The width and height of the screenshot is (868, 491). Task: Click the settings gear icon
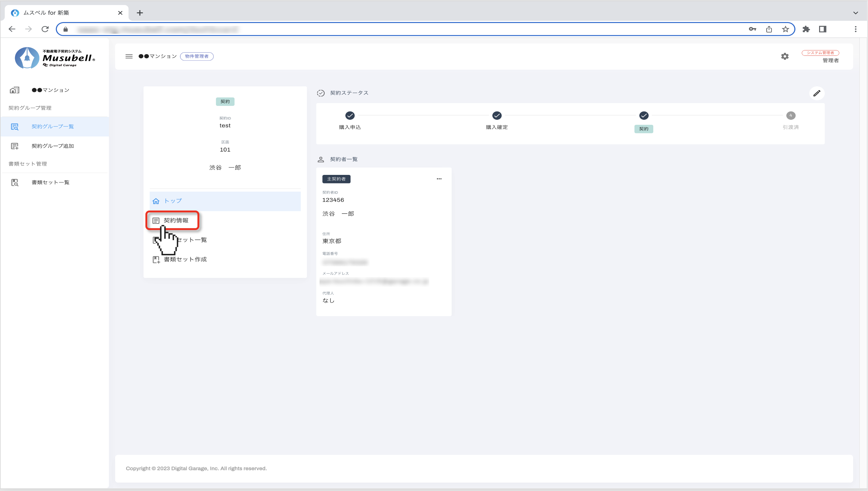pos(785,56)
